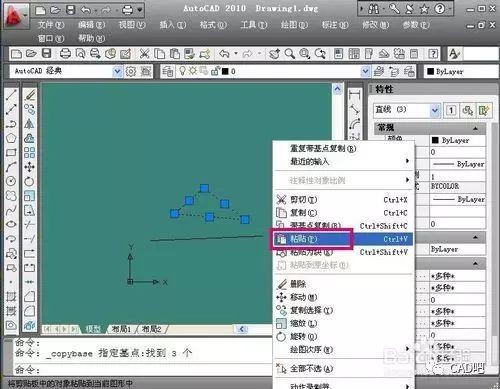Open 直线 (3) object type dropdown
500x389 pixels.
pyautogui.click(x=435, y=110)
